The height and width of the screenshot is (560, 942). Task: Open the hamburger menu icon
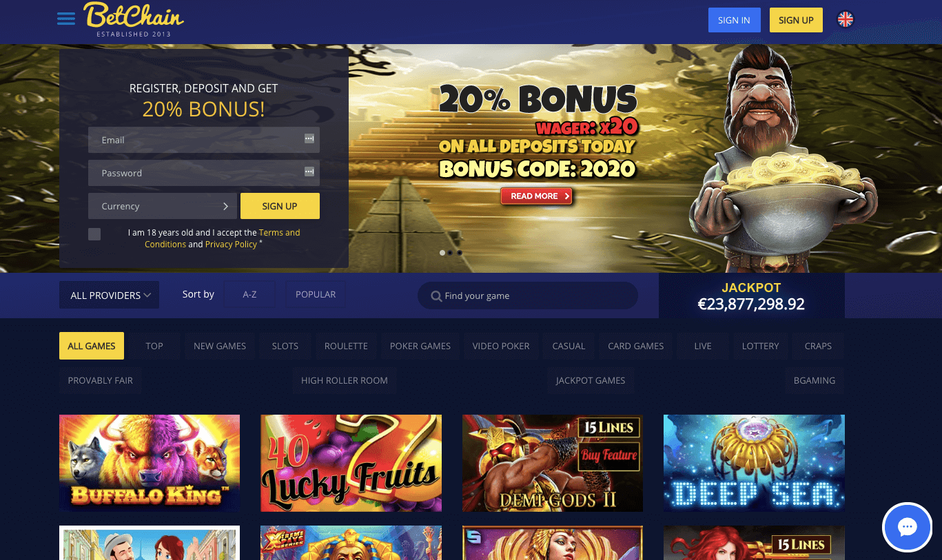[x=66, y=19]
